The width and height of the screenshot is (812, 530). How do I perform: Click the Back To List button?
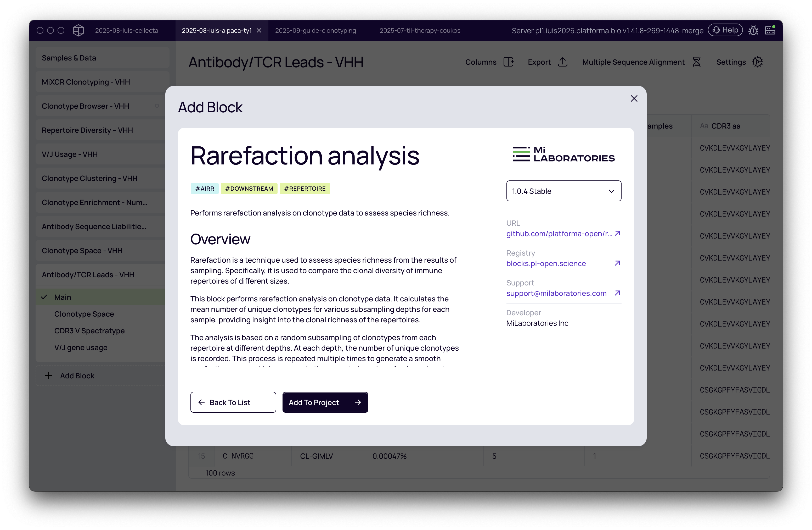pos(233,402)
